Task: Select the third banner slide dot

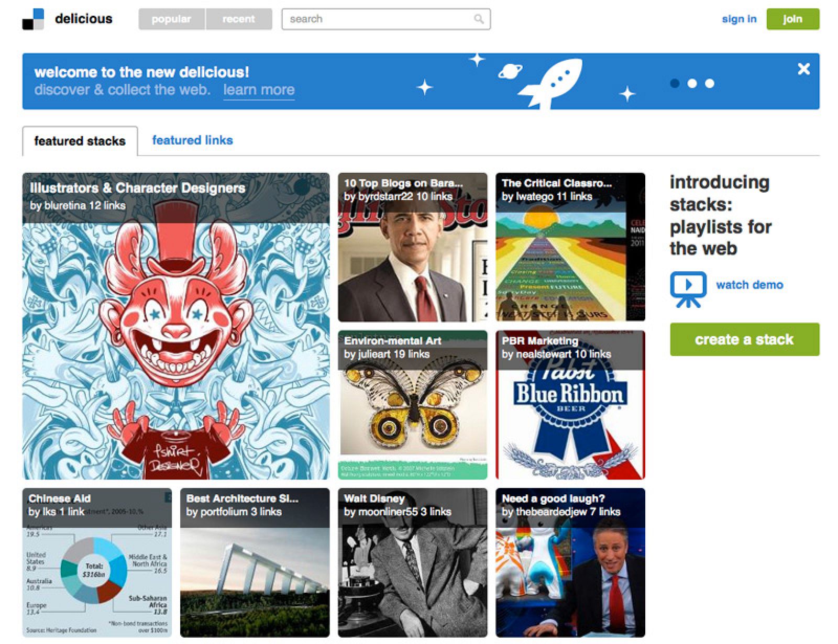Action: [x=709, y=83]
